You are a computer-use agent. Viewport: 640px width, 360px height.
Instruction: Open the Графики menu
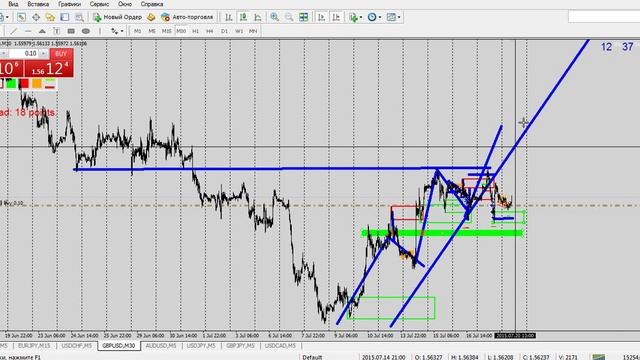(x=69, y=4)
